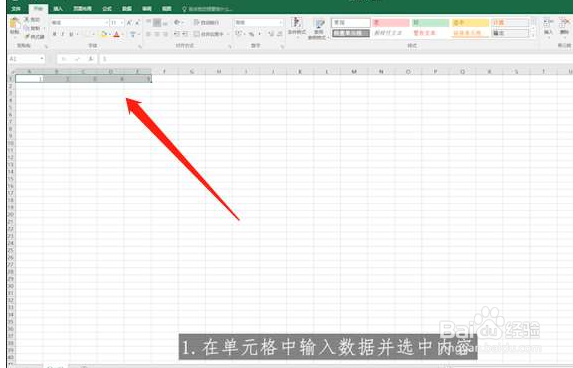Select the Format Painter brush
Viewport: 573px width, 368px height.
(27, 37)
